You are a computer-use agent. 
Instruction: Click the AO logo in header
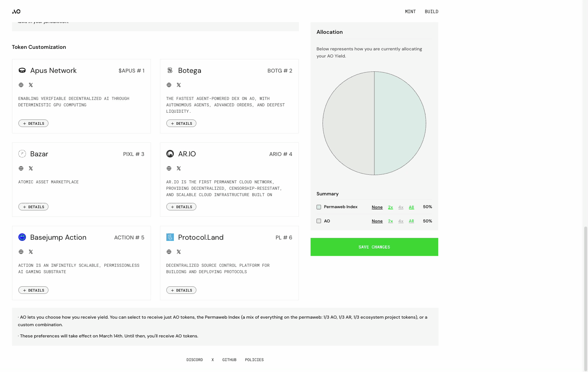click(x=16, y=12)
